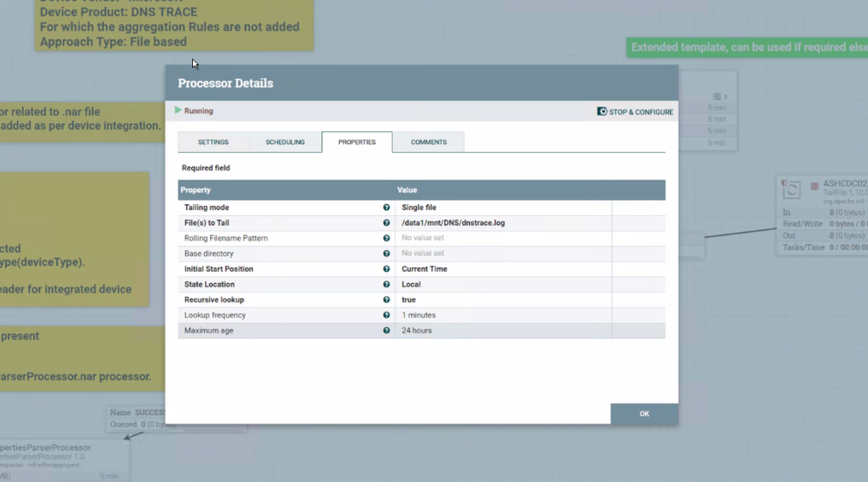
Task: Click help icon for Base directory
Action: tap(387, 254)
